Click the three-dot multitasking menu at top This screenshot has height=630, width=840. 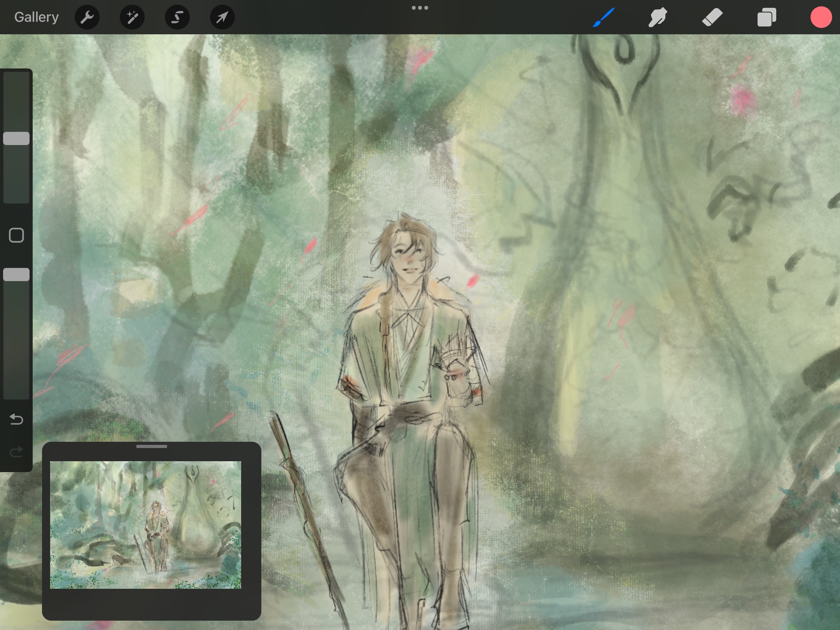pyautogui.click(x=420, y=8)
